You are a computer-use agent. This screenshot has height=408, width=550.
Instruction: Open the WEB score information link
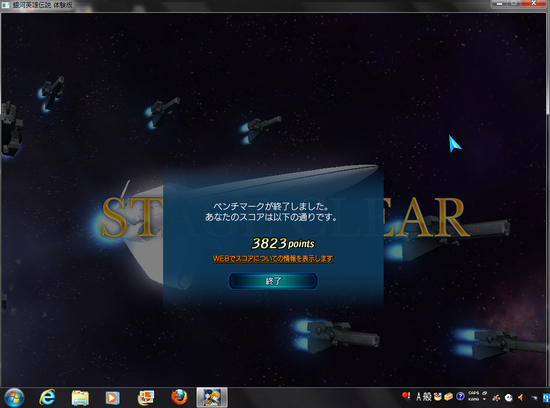click(273, 259)
